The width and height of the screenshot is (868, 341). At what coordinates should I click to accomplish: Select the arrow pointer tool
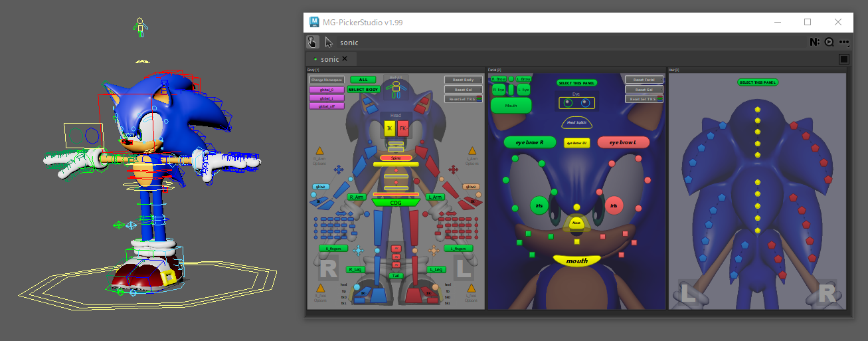329,42
